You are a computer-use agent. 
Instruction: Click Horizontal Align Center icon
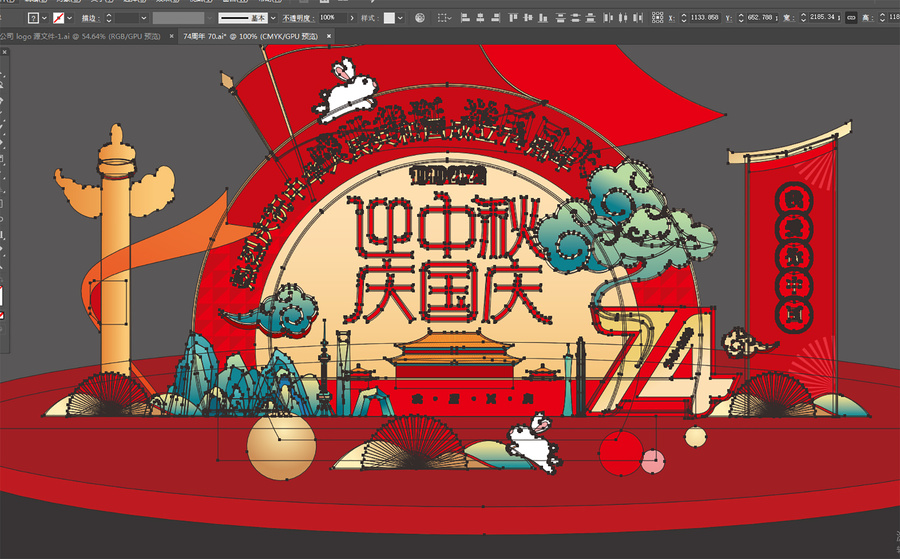coord(480,18)
